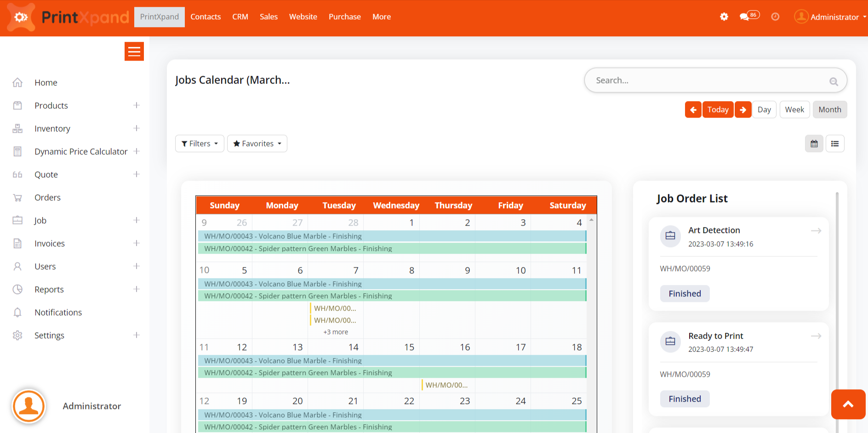Show the +3 more events link

[336, 332]
